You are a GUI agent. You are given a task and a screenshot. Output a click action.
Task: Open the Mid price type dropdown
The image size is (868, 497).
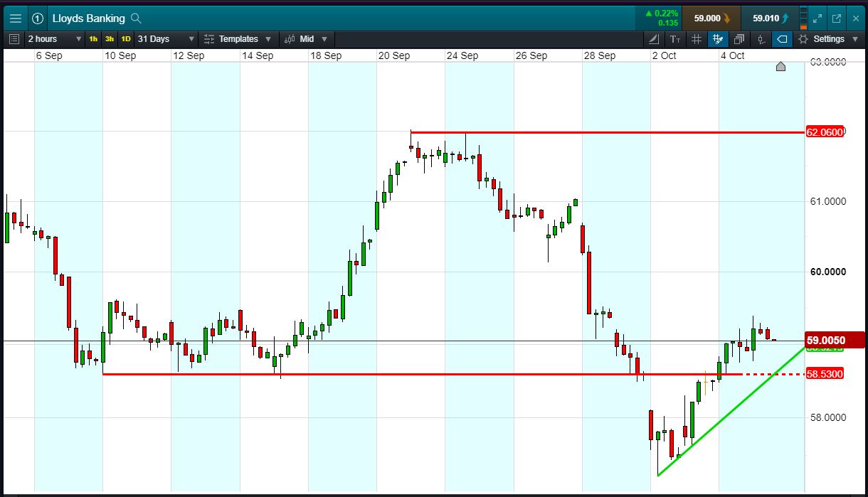[307, 39]
